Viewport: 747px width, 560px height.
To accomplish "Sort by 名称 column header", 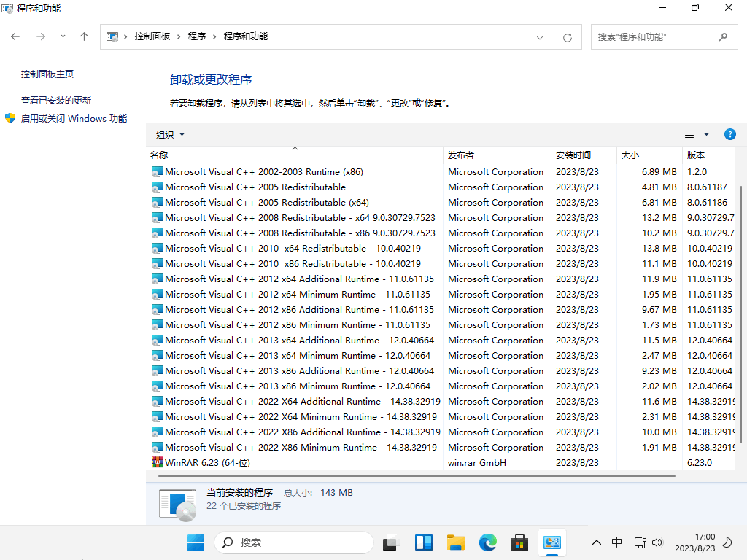I will 295,155.
